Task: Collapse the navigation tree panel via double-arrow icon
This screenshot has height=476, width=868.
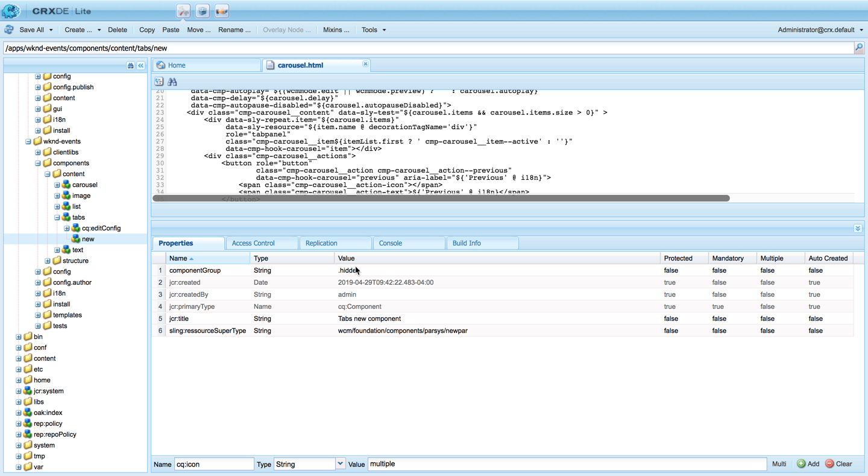Action: 140,65
